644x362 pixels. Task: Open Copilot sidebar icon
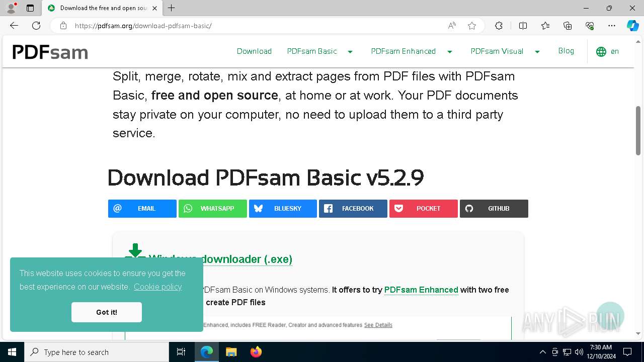click(x=632, y=26)
